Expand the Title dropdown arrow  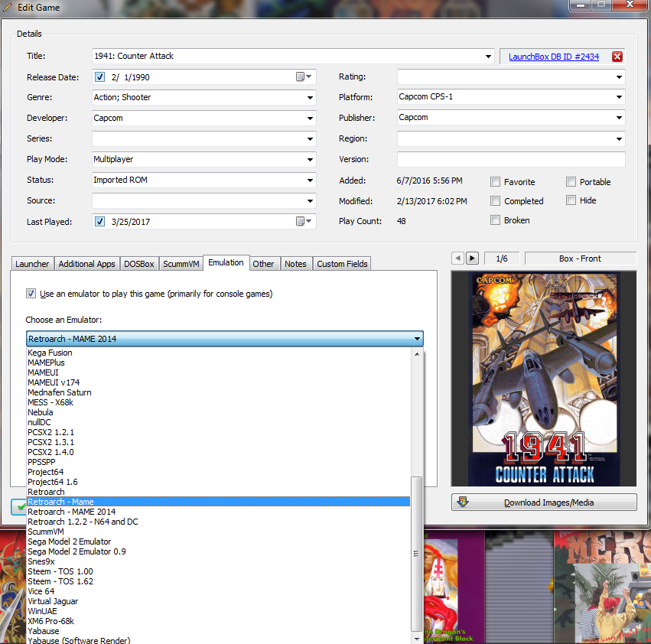tap(488, 56)
